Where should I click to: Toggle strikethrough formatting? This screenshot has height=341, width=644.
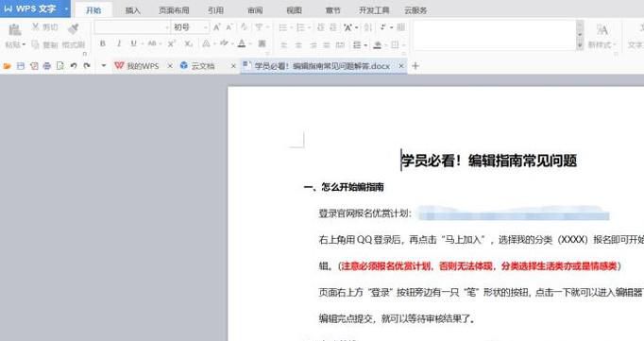(x=152, y=43)
